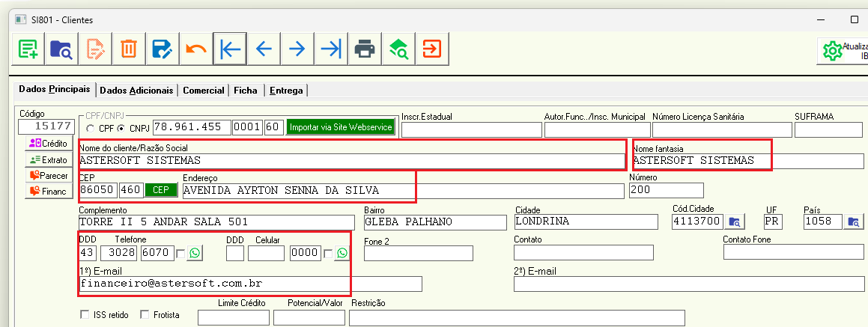Click the orange trash delete icon
The height and width of the screenshot is (327, 868).
128,49
